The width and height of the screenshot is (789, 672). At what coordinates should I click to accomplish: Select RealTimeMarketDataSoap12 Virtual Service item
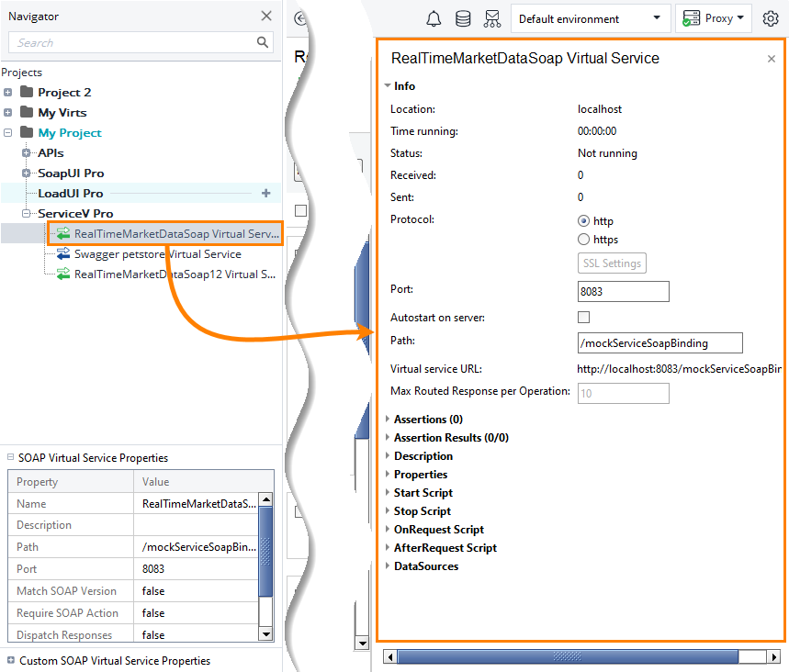(175, 274)
